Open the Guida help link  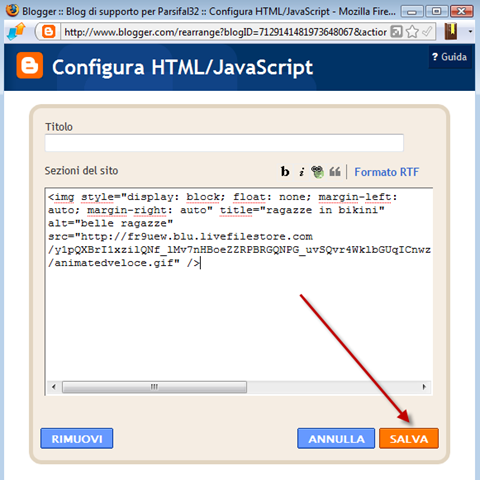[450, 57]
